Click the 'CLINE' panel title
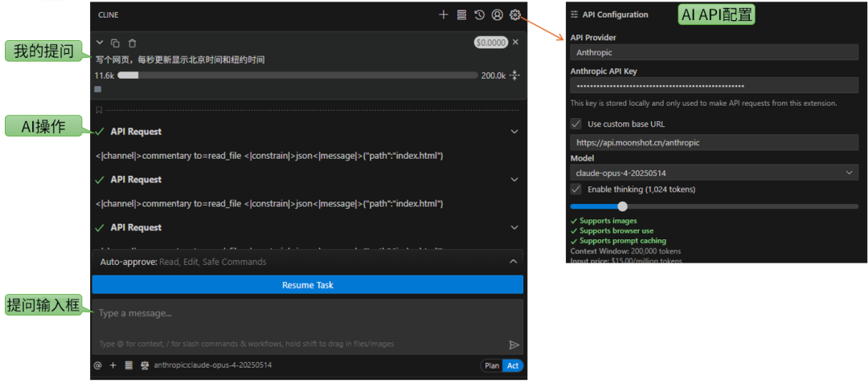The image size is (868, 383). tap(108, 15)
